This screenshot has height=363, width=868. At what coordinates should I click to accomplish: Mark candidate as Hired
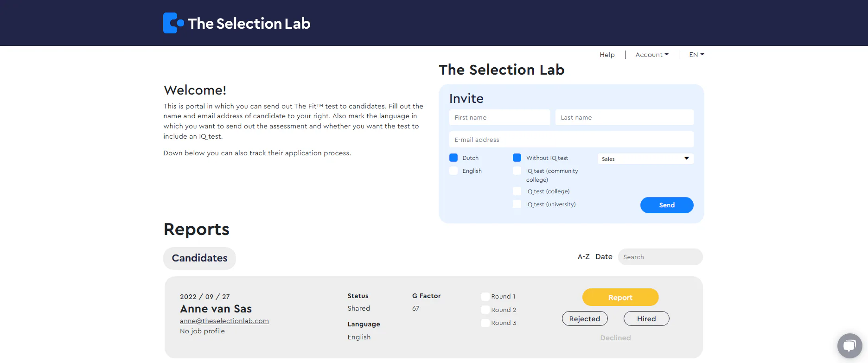tap(646, 319)
